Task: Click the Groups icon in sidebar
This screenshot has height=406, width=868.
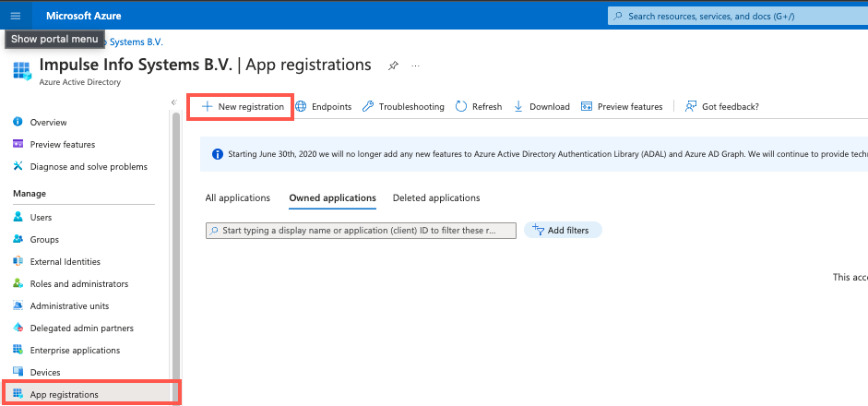Action: click(18, 239)
